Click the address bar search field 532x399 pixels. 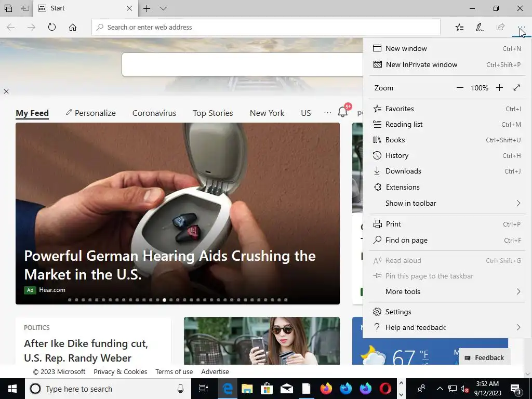pyautogui.click(x=266, y=27)
